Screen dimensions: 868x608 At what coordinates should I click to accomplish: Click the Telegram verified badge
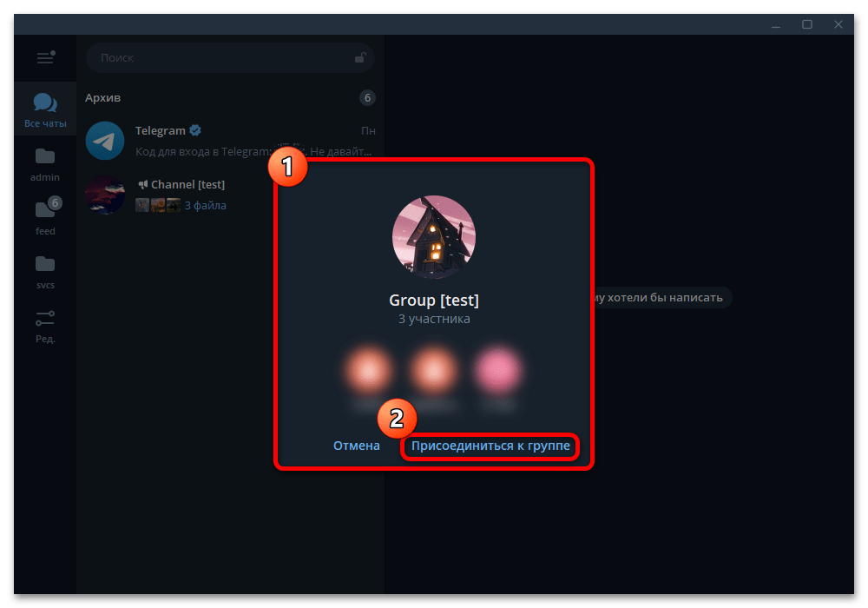pos(194,130)
